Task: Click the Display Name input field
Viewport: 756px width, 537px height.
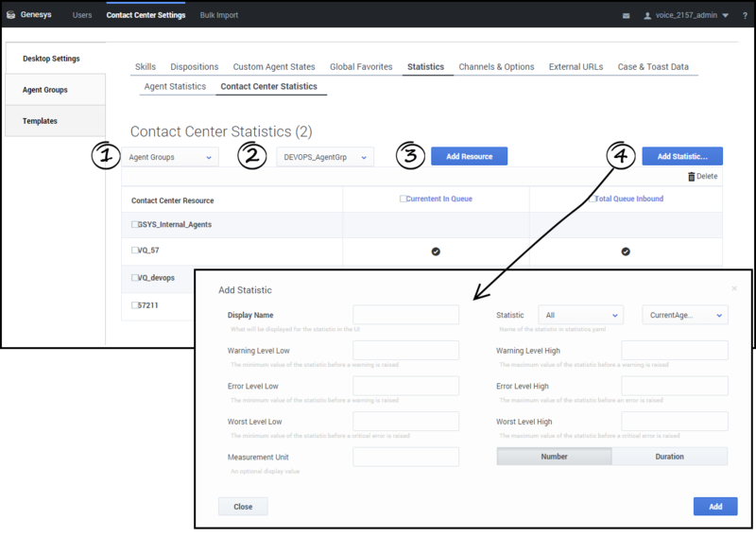Action: (405, 315)
